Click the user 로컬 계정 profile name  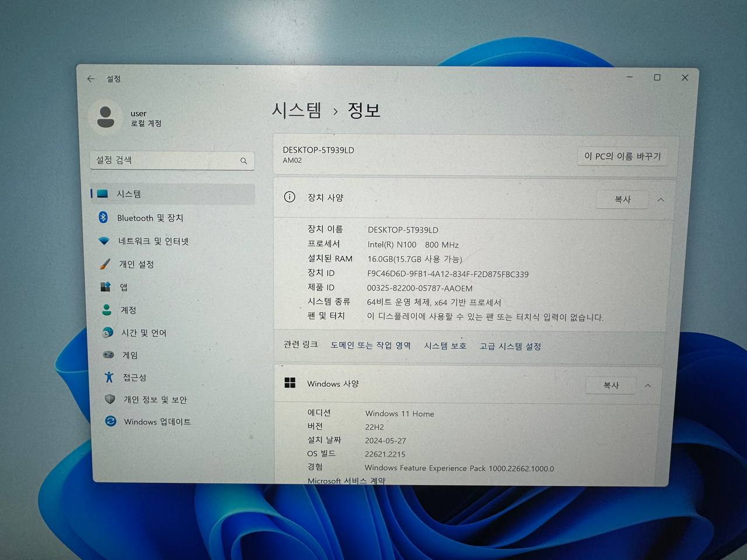(146, 118)
